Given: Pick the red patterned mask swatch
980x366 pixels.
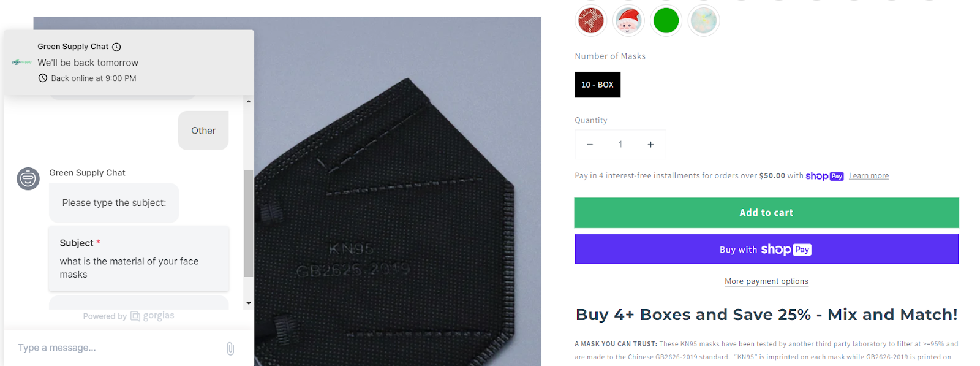Looking at the screenshot, I should tap(591, 21).
